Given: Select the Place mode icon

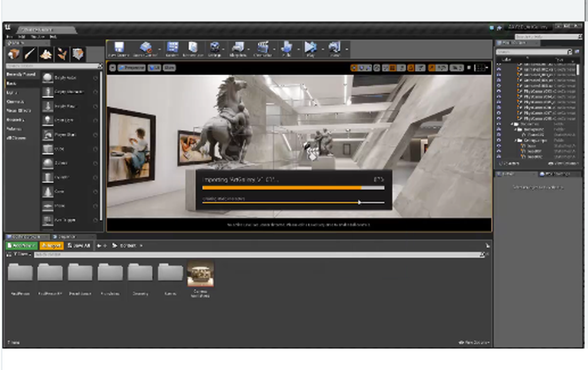Looking at the screenshot, I should click(x=14, y=54).
